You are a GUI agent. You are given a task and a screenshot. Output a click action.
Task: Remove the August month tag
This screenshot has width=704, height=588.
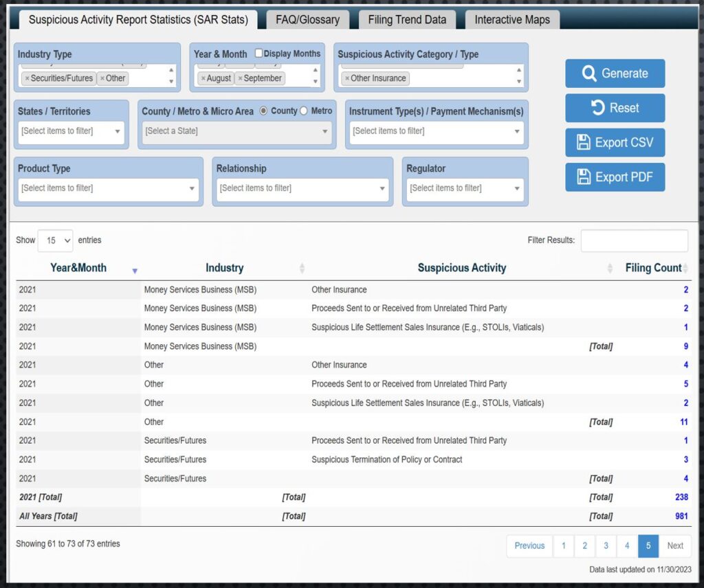coord(203,78)
